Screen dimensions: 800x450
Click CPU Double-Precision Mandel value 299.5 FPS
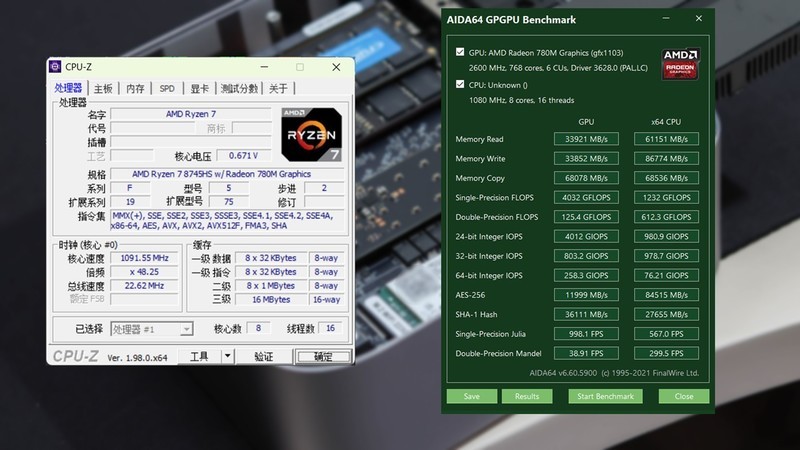click(x=666, y=353)
